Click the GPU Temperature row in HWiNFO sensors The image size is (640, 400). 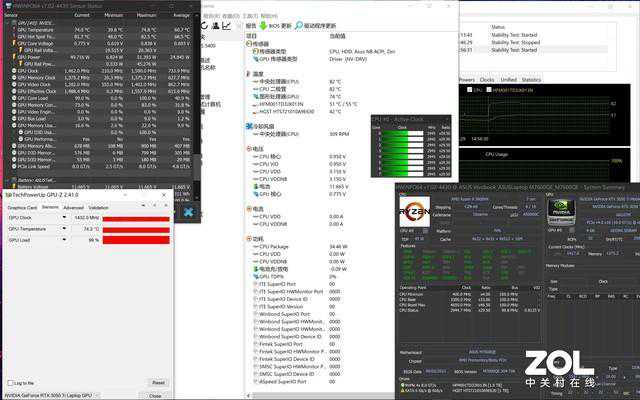coord(40,30)
